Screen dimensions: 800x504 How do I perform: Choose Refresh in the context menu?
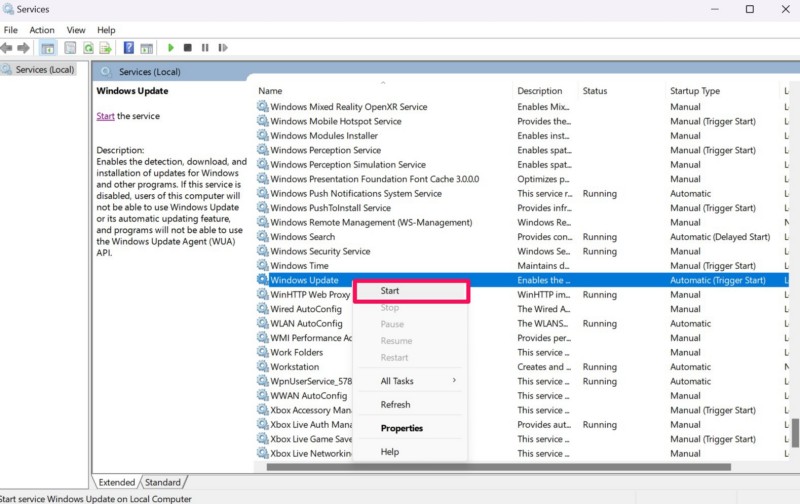[396, 405]
